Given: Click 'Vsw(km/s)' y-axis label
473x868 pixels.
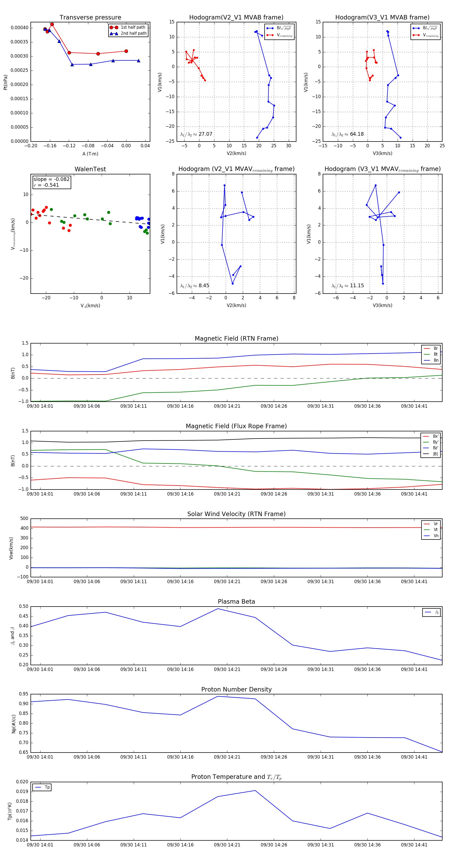Looking at the screenshot, I should 11,548.
